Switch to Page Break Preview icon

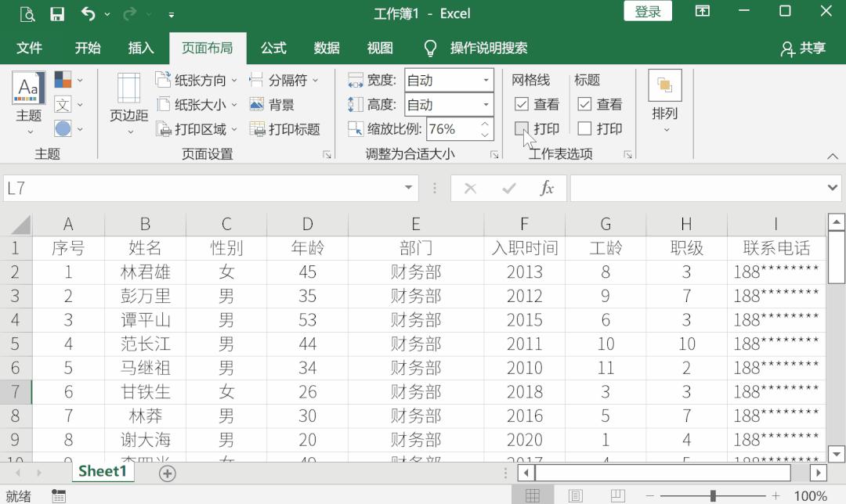618,495
